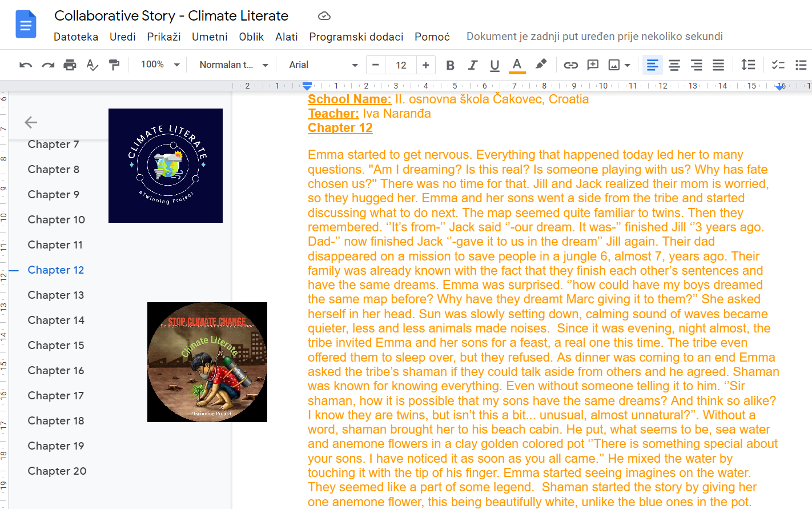Open the Alati menu

coord(287,37)
